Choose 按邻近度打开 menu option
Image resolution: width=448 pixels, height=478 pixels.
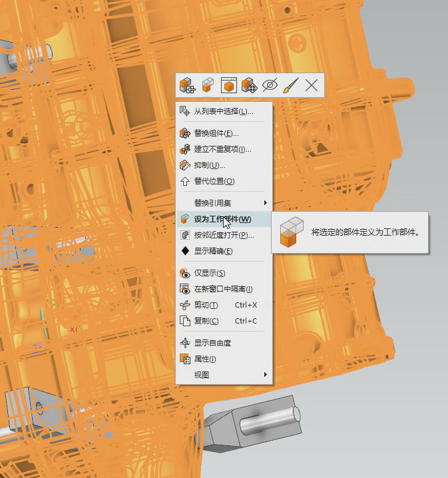[x=223, y=235]
